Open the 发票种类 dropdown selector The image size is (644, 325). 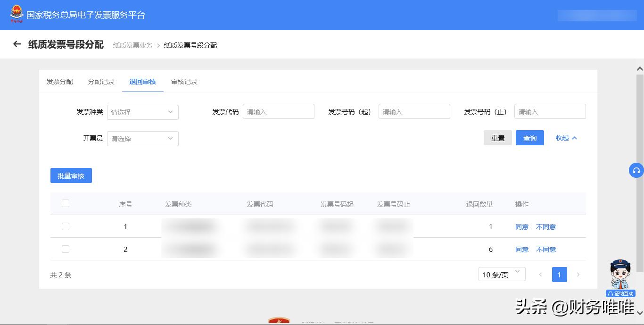point(143,112)
